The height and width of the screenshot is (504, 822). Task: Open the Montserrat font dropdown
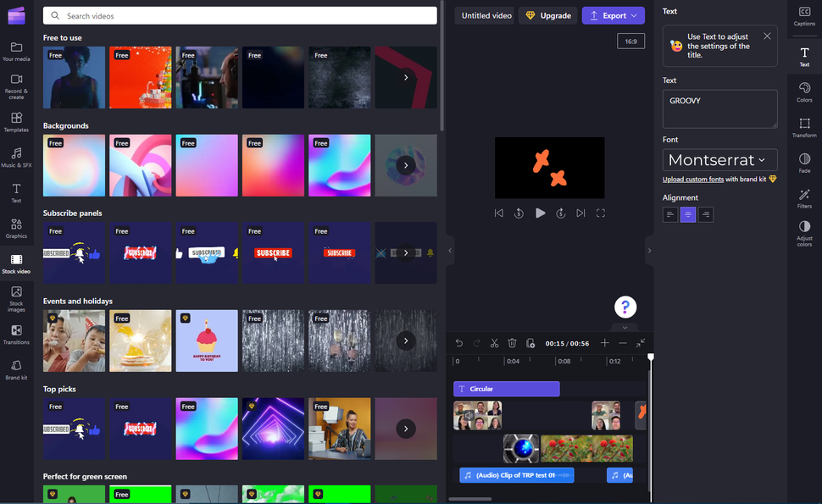pos(719,159)
